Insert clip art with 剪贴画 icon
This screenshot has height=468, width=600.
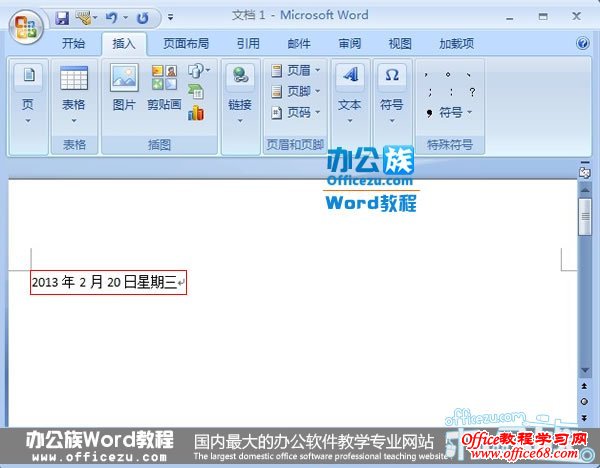coord(164,78)
